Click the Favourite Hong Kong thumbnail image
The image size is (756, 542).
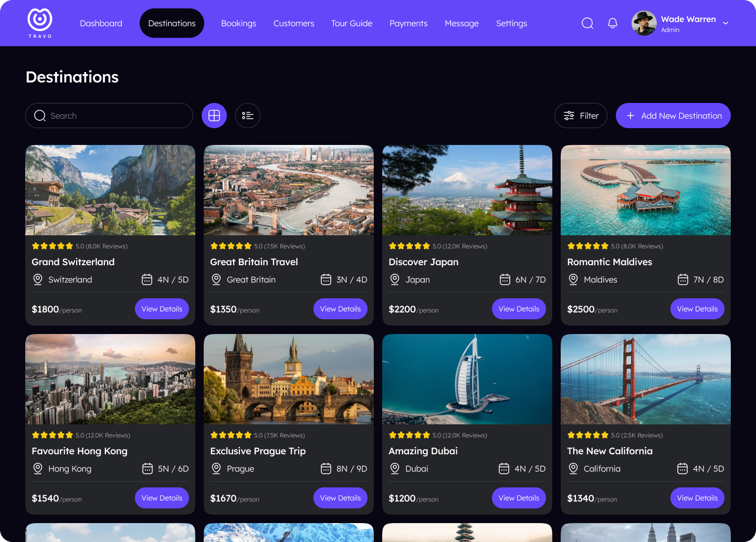coord(110,379)
